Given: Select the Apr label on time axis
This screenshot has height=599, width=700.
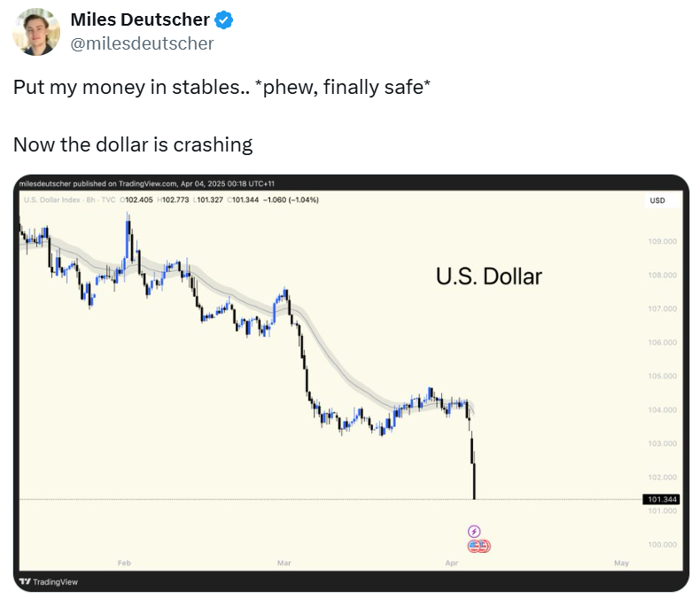Looking at the screenshot, I should (451, 563).
